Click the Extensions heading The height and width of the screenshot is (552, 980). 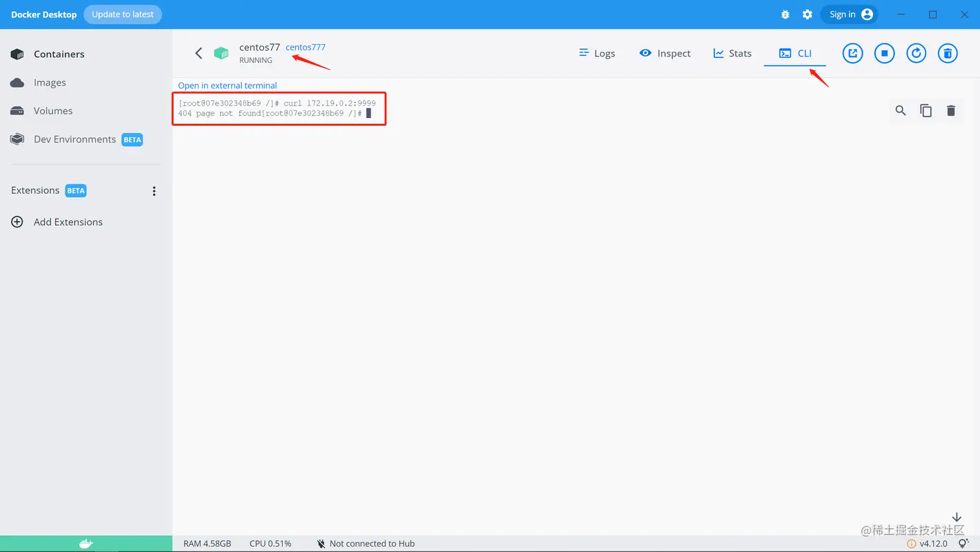pyautogui.click(x=35, y=190)
